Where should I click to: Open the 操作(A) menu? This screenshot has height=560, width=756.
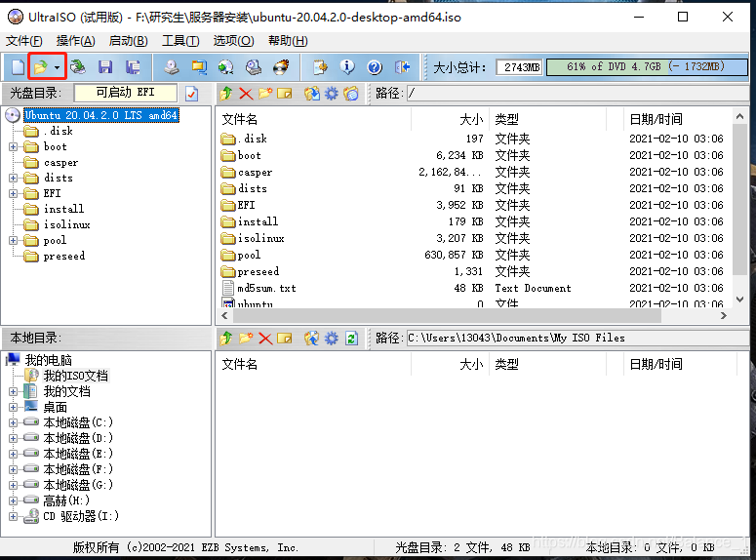[76, 41]
